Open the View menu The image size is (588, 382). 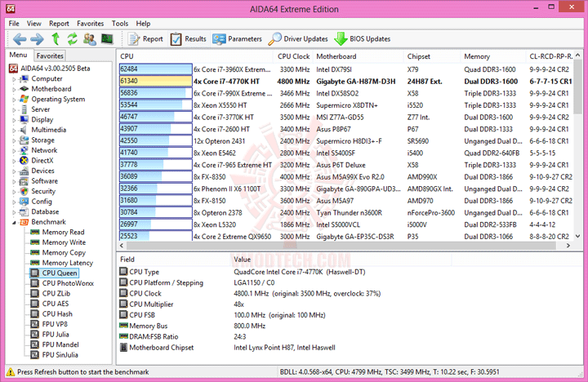pos(33,23)
